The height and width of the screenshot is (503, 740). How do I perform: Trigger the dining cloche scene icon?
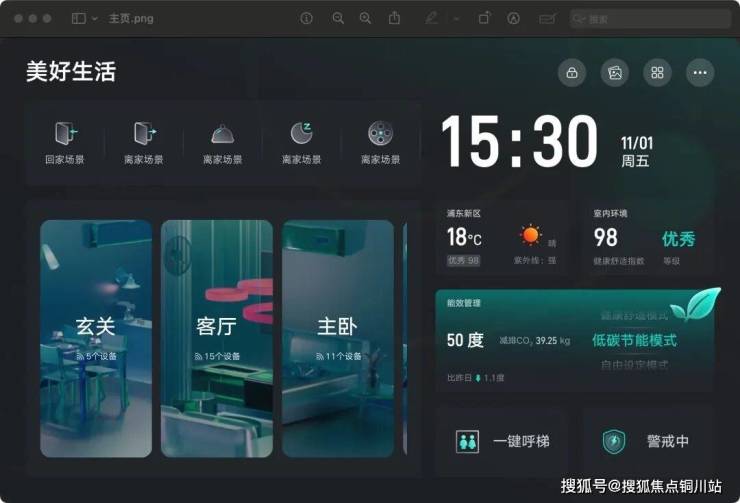[x=222, y=134]
